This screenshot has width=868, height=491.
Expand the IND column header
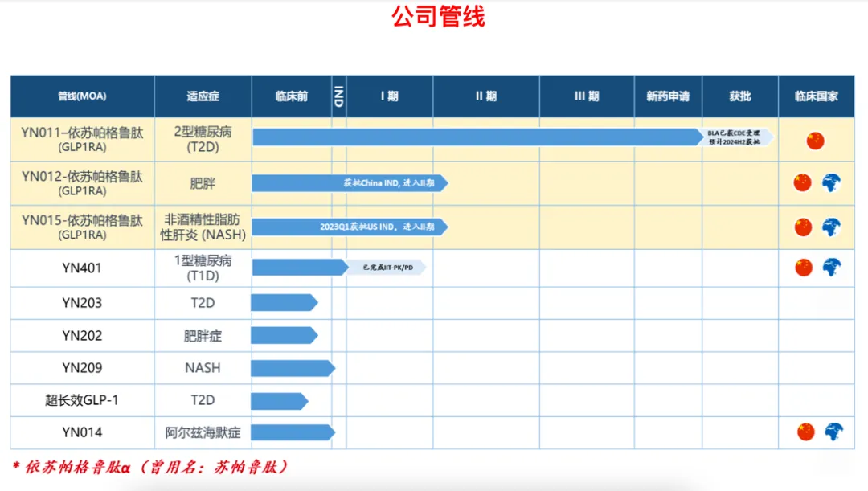pos(340,96)
